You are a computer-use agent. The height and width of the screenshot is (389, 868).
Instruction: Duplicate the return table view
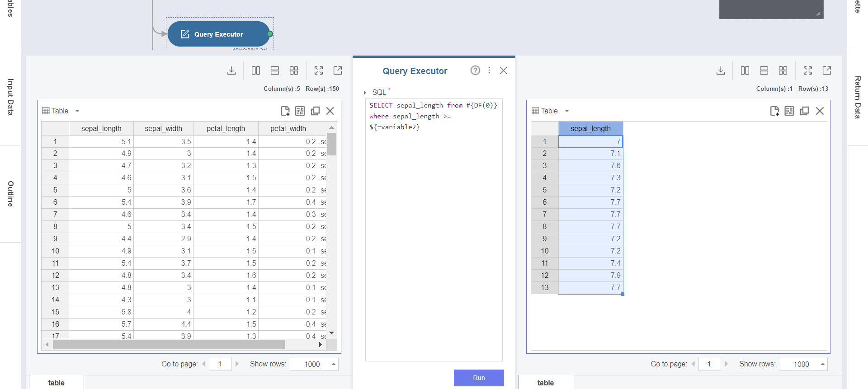(x=805, y=111)
